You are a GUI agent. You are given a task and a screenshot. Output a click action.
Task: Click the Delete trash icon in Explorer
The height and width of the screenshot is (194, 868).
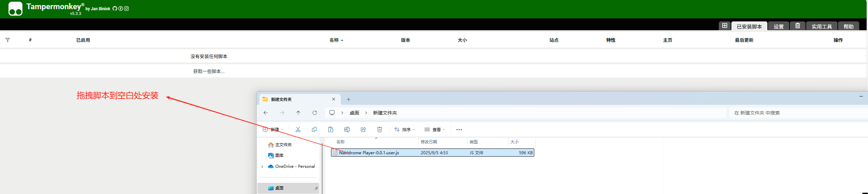coord(380,129)
